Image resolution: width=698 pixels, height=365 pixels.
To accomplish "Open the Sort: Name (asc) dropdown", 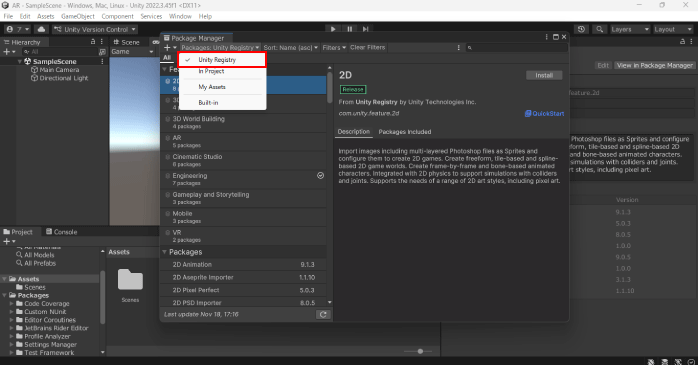I will click(291, 48).
